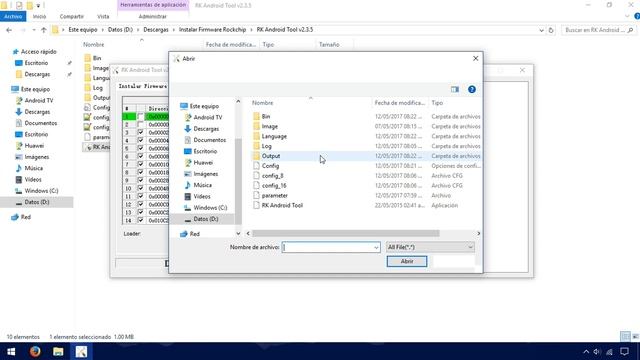Image resolution: width=640 pixels, height=360 pixels.
Task: Toggle the preview pane icon in Abrir dialog
Action: (455, 89)
